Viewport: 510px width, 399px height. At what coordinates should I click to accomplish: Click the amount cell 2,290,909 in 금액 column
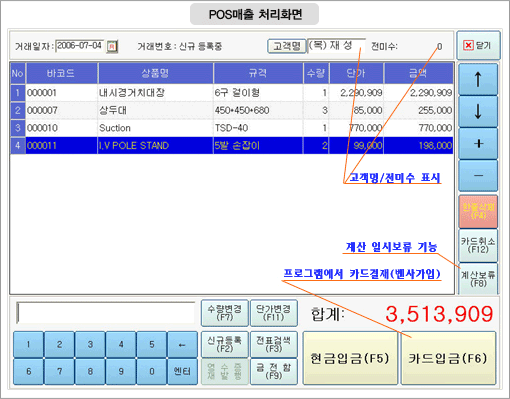pyautogui.click(x=418, y=93)
